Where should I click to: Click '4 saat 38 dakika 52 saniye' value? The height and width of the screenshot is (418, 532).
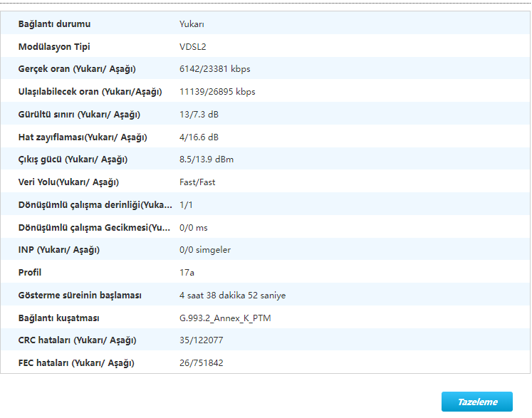coord(232,296)
